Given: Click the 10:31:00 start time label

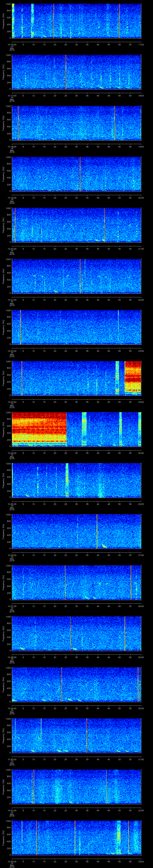Looking at the screenshot, I should tap(12, 810).
